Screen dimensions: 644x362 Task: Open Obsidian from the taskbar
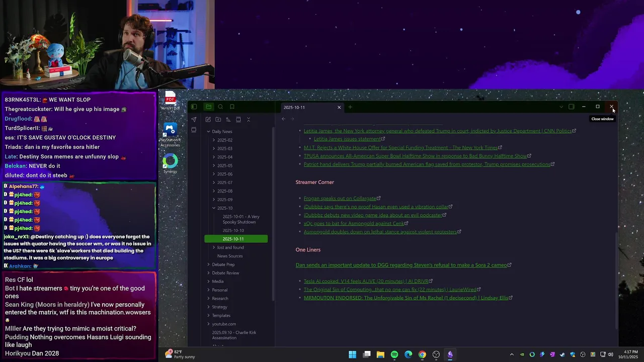[x=450, y=354]
